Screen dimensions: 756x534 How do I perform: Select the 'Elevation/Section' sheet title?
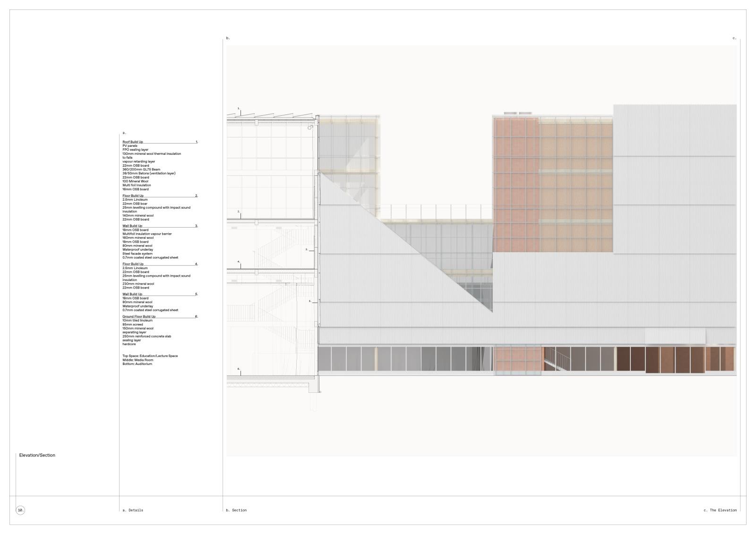(x=37, y=455)
